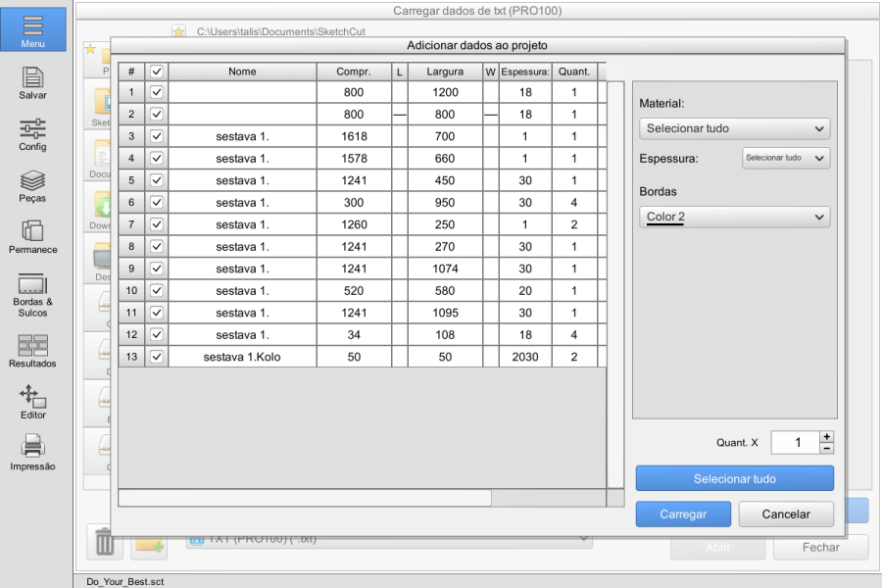This screenshot has width=882, height=588.
Task: Click the trash delete icon
Action: [x=105, y=542]
